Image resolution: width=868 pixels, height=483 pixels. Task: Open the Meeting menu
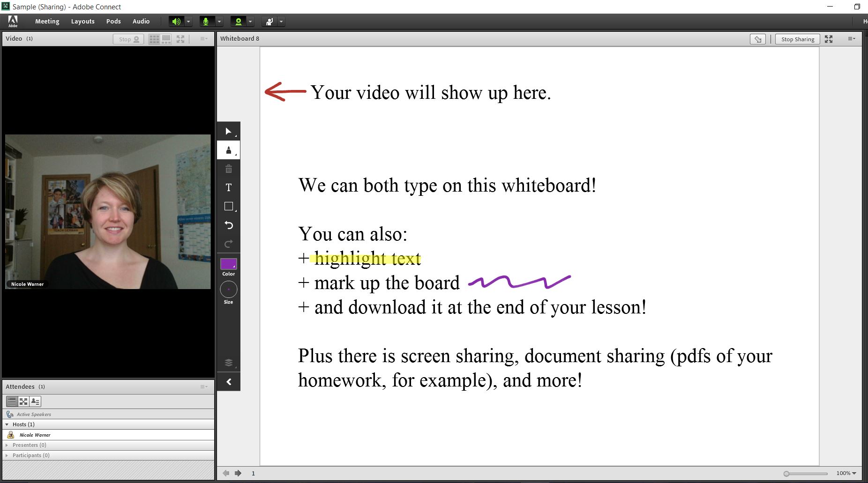[47, 22]
